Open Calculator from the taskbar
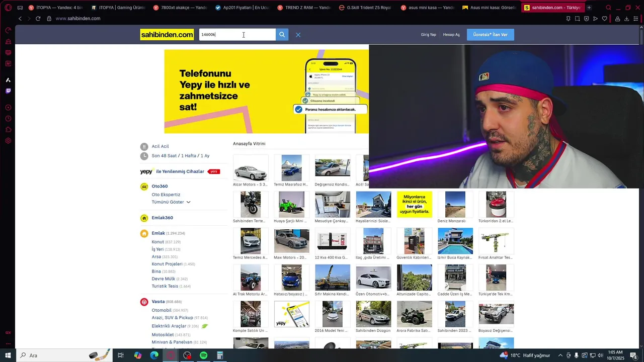 pyautogui.click(x=220, y=355)
